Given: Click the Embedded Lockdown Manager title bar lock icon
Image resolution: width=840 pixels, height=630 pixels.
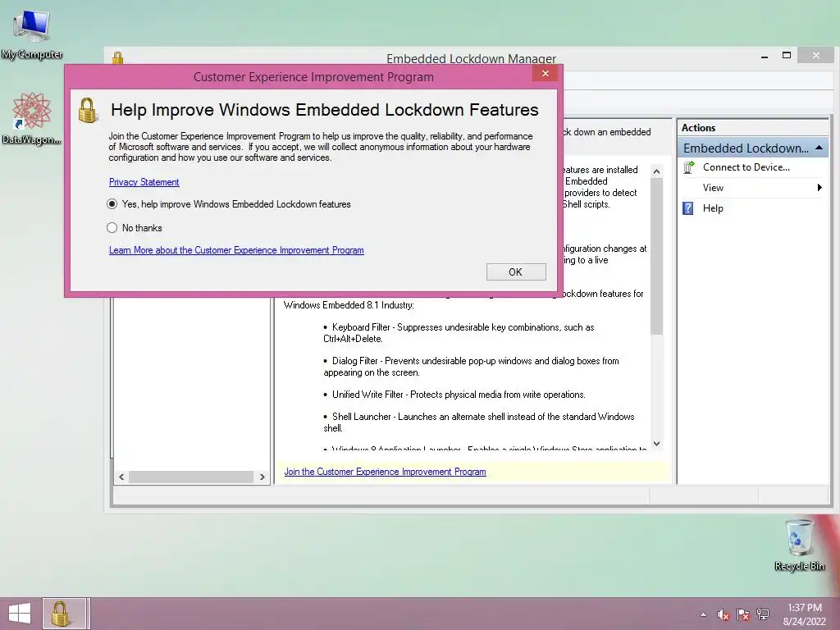Looking at the screenshot, I should click(x=118, y=58).
